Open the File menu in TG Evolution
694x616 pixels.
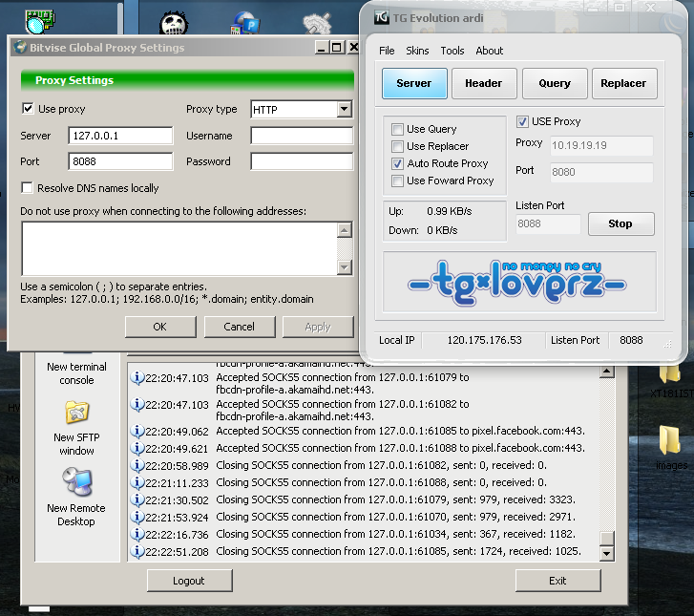point(387,51)
